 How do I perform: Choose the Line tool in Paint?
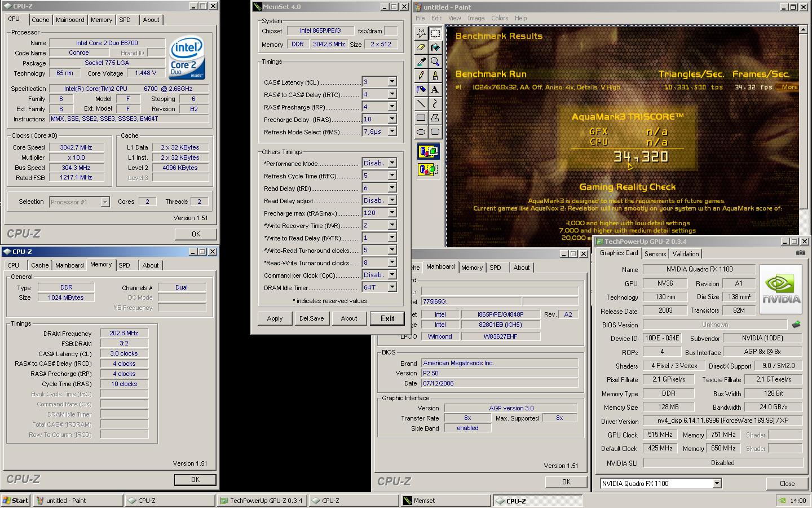click(421, 104)
